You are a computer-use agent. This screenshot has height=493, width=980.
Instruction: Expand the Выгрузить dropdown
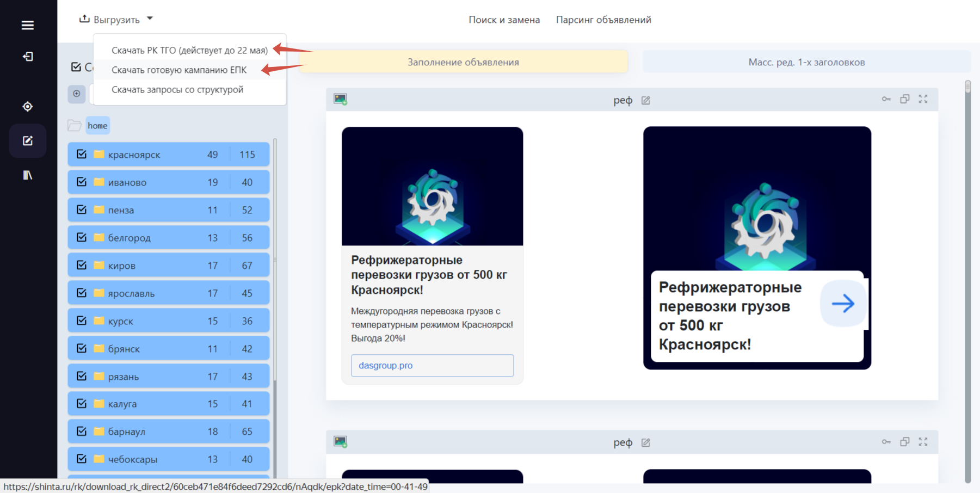tap(116, 20)
